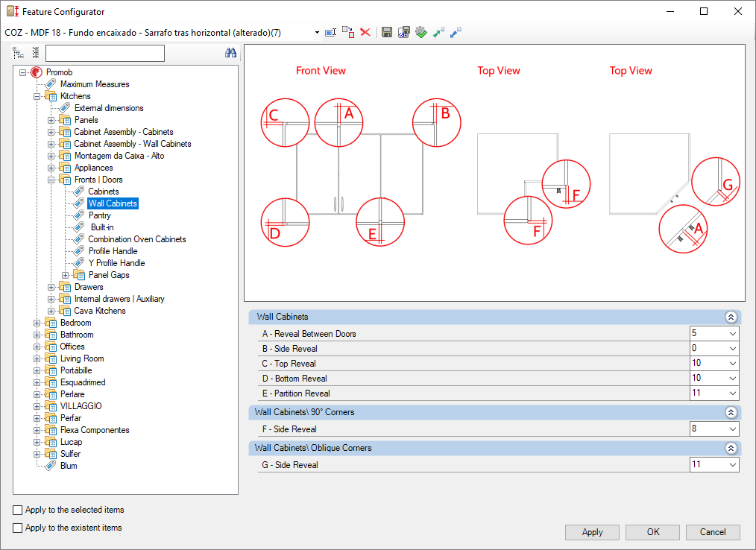Image resolution: width=756 pixels, height=550 pixels.
Task: Click the OK button
Action: pos(653,532)
